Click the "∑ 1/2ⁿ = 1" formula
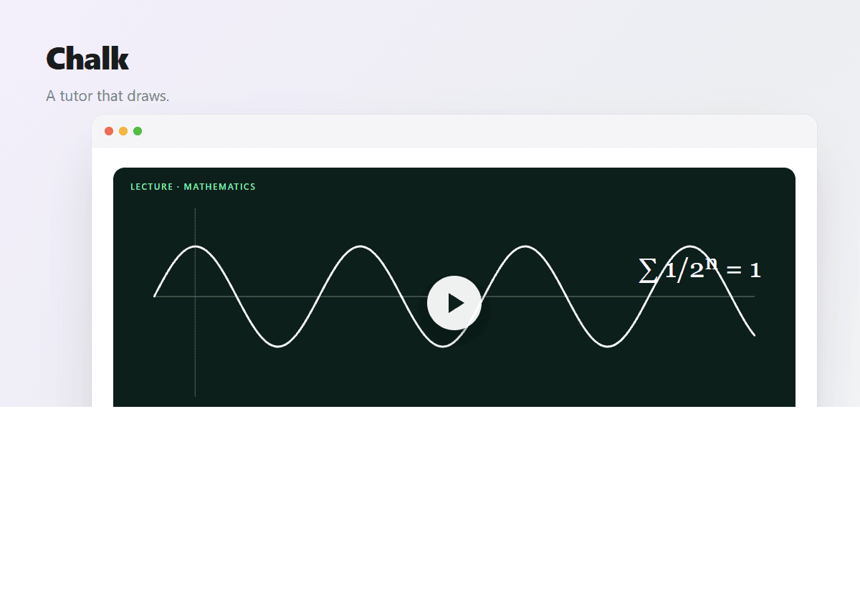 pos(699,270)
